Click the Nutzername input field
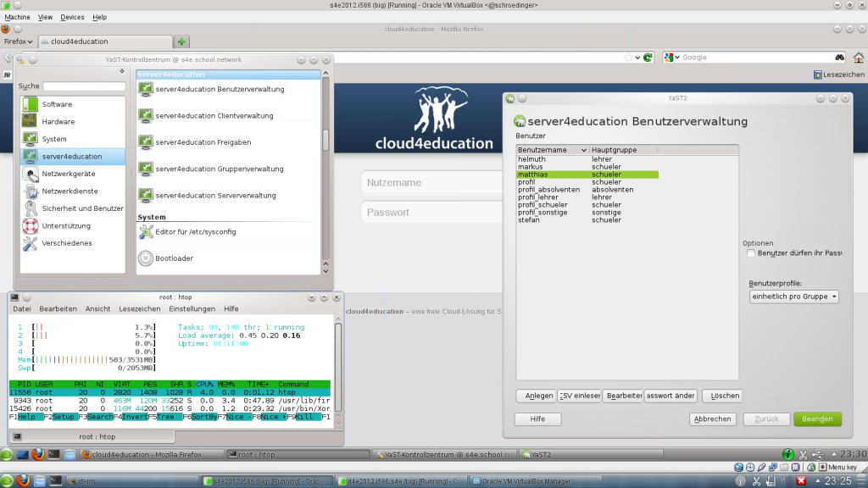 pos(431,183)
